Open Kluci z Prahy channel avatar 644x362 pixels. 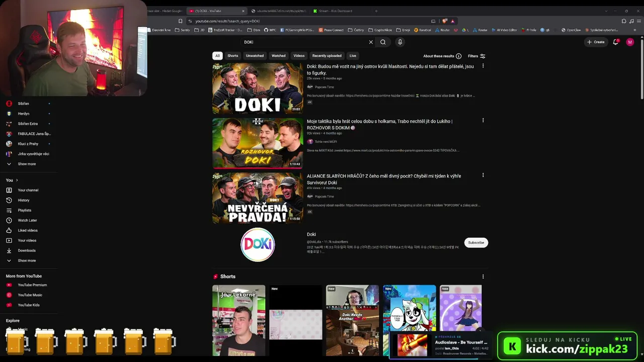point(9,144)
